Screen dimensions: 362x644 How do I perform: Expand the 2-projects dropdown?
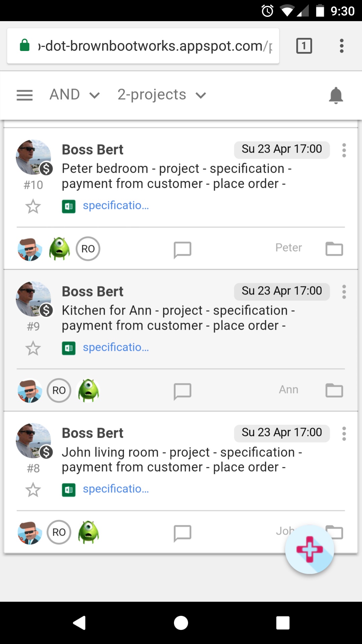click(162, 95)
